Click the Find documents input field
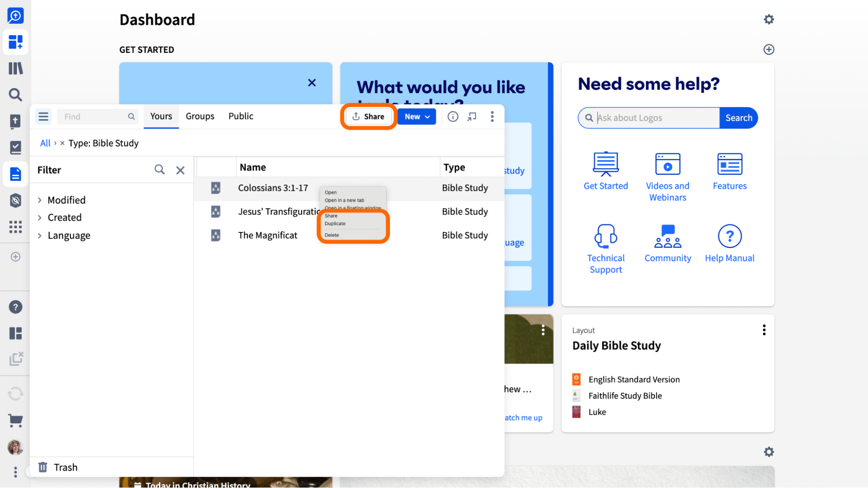The height and width of the screenshot is (488, 868). click(x=97, y=116)
